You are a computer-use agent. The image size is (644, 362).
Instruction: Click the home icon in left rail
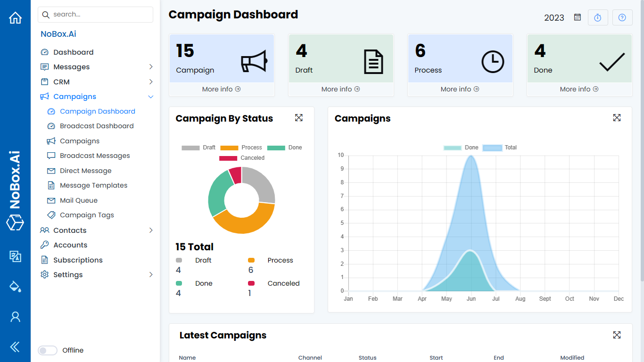click(x=15, y=18)
